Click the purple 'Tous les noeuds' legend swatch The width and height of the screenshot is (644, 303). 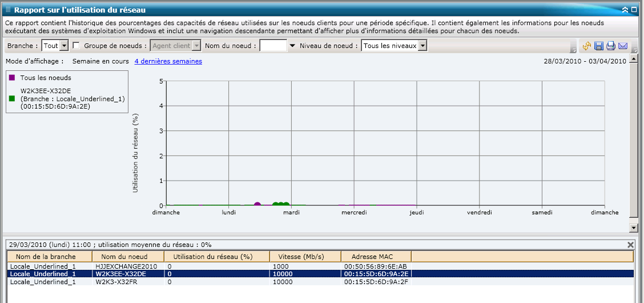(x=12, y=77)
